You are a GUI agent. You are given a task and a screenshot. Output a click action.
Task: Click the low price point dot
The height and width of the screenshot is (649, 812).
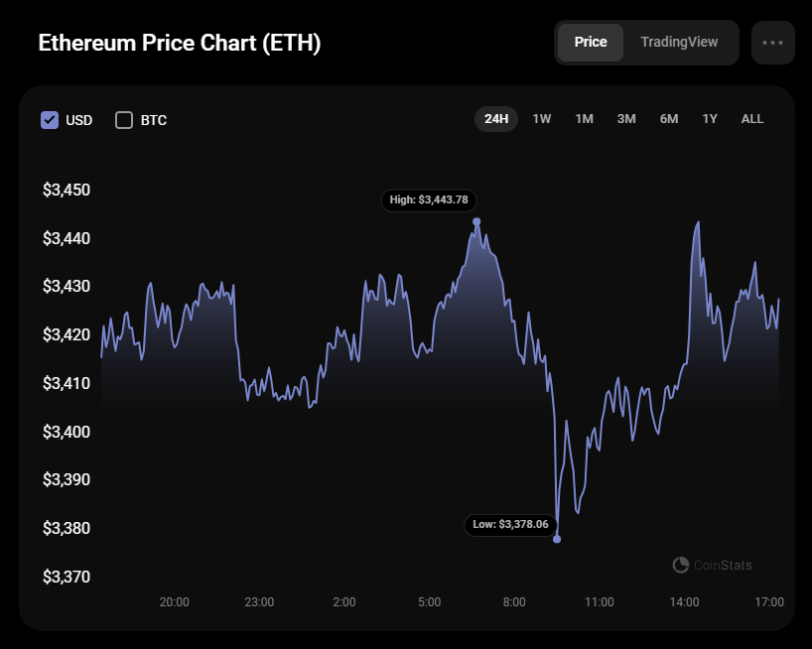click(x=557, y=539)
